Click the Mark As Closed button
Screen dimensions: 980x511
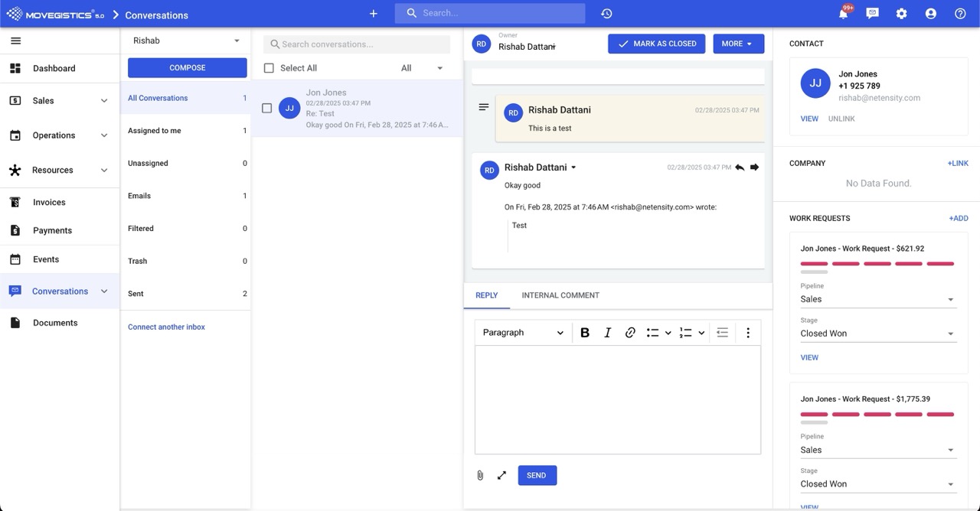657,44
